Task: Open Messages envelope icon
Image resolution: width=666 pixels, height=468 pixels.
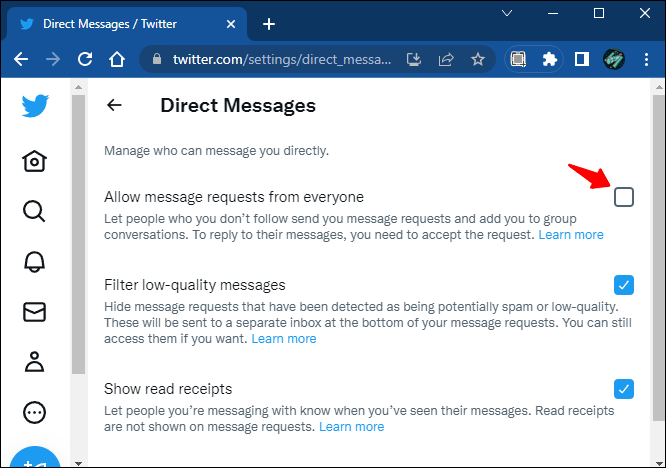Action: tap(34, 312)
